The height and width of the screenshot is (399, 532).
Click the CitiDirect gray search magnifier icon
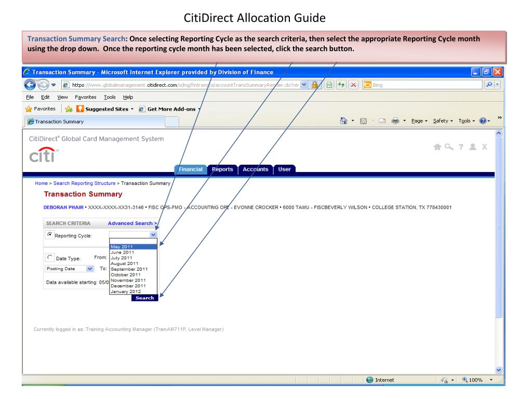449,147
